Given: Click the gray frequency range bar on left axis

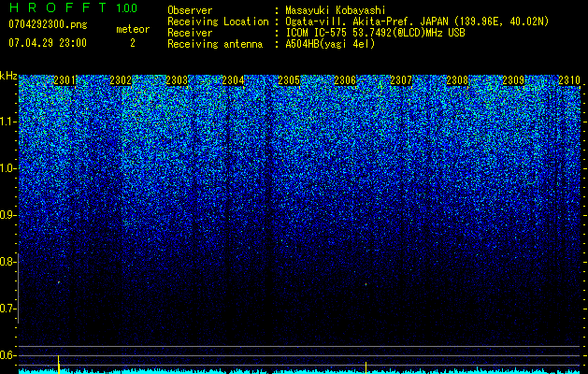Looking at the screenshot, I should coord(19,288).
